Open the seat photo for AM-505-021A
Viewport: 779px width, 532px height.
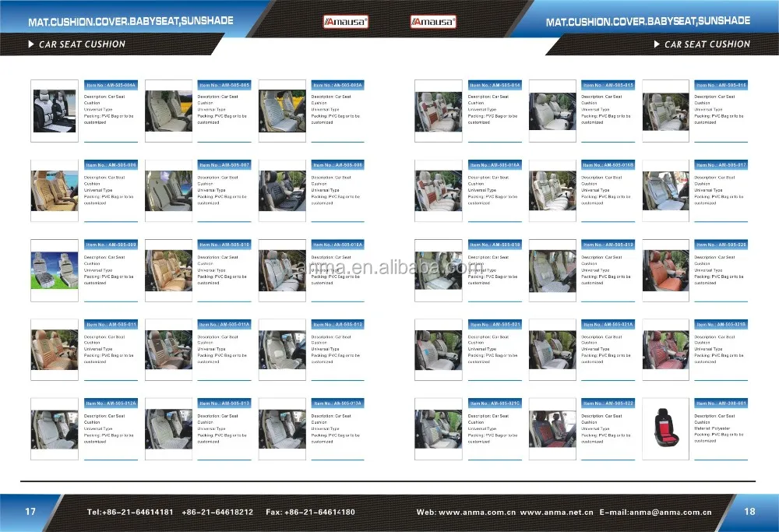coord(552,350)
